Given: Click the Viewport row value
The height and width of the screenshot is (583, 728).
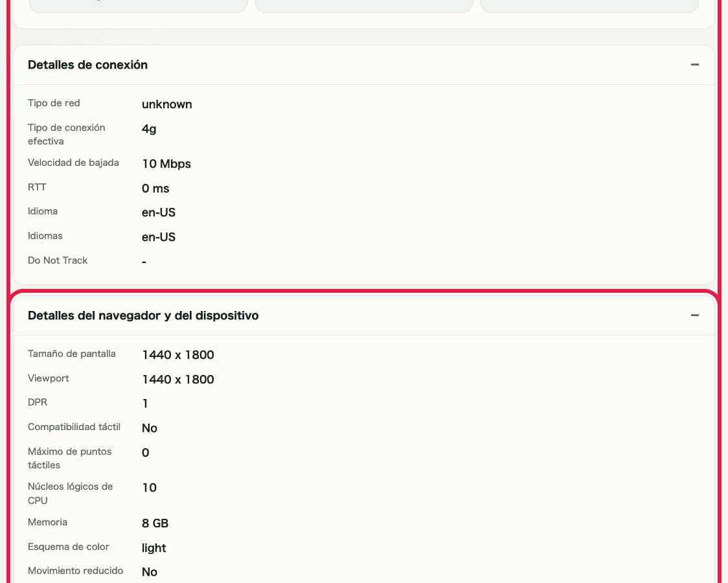Looking at the screenshot, I should [177, 380].
